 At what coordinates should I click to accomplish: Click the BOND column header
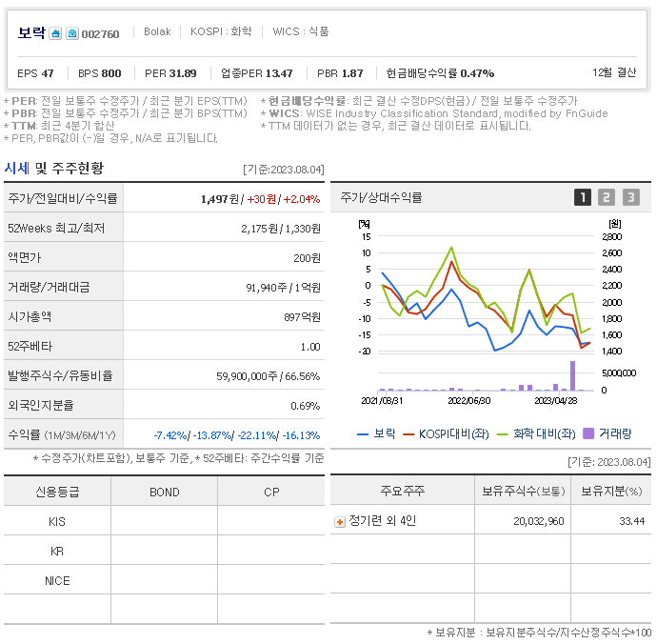point(164,492)
